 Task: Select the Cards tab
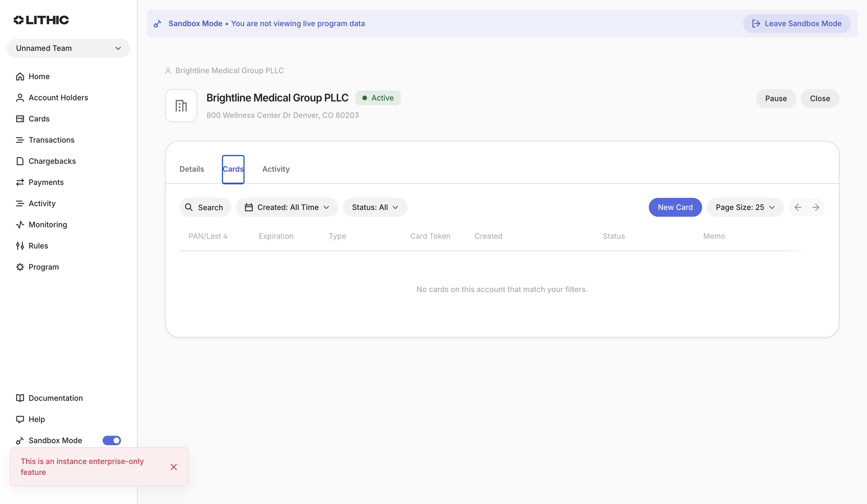click(233, 169)
